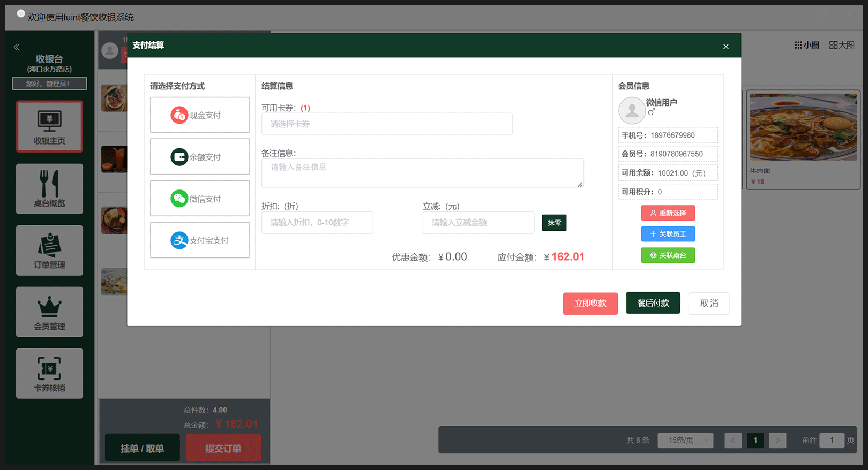Click the 手机号 18976679980 field

(668, 135)
